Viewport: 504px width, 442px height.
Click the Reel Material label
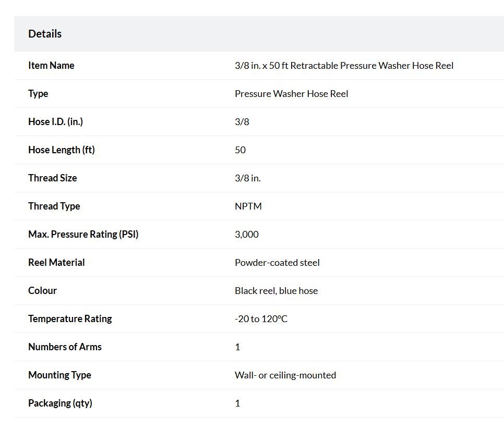pyautogui.click(x=56, y=263)
